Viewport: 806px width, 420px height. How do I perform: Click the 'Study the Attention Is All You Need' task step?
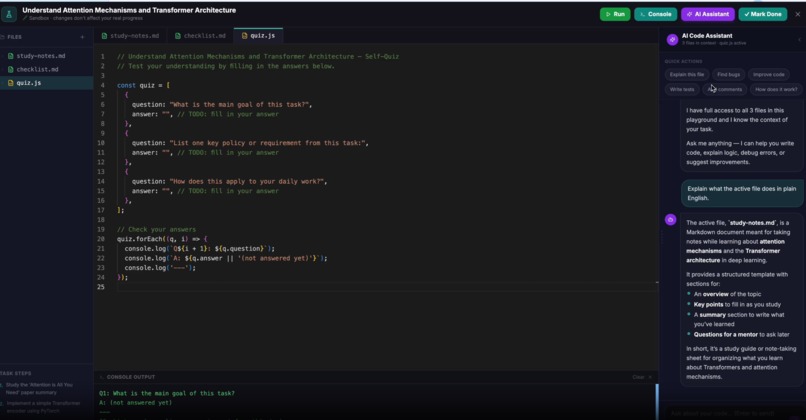(39, 389)
